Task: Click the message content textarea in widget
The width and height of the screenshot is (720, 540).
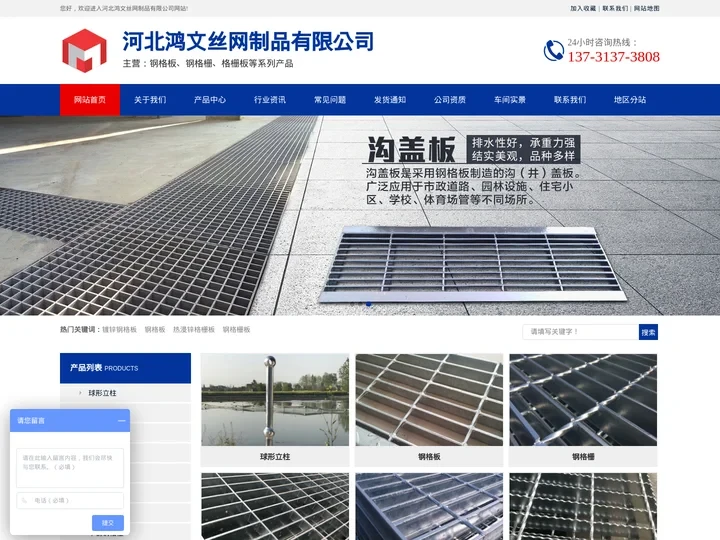Action: click(70, 468)
